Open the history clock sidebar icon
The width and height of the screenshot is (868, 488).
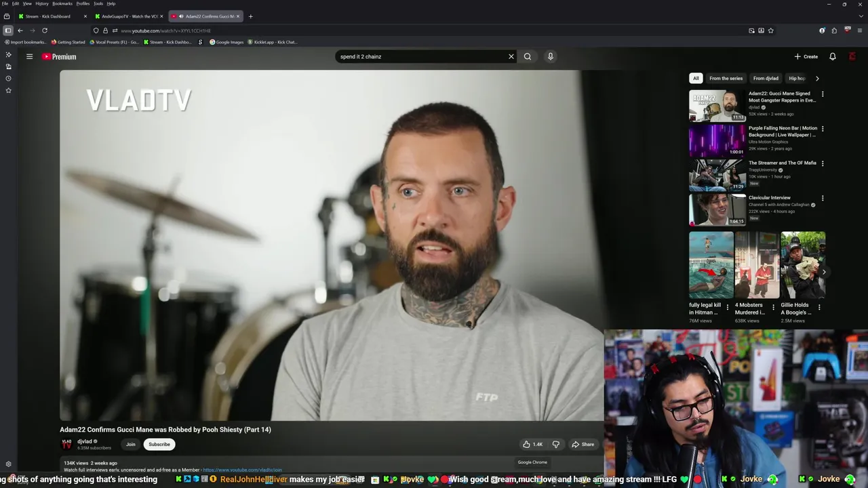click(8, 78)
